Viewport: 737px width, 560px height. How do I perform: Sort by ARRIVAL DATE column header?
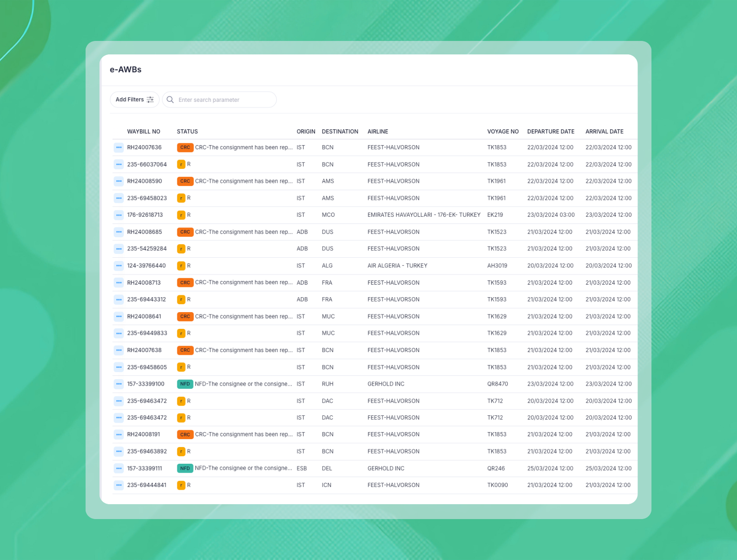coord(604,132)
